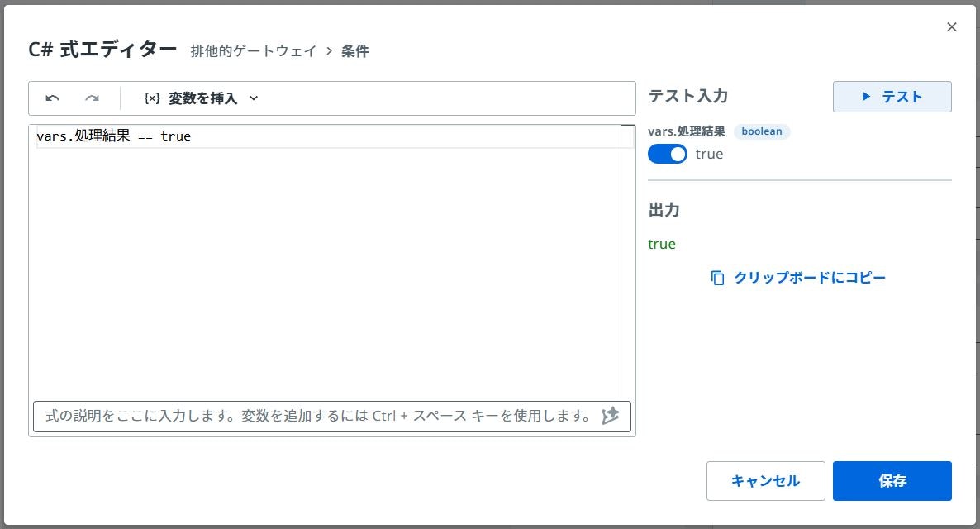Expand the chevron next to 変数を挿入
The height and width of the screenshot is (529, 980).
click(x=253, y=98)
